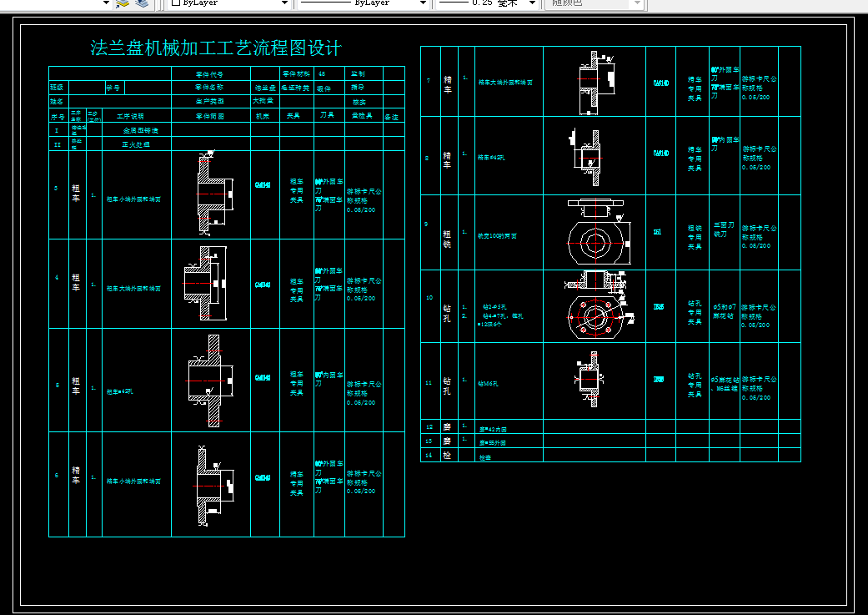This screenshot has height=615, width=868.
Task: Select the part sketch in row 8
Action: [587, 158]
